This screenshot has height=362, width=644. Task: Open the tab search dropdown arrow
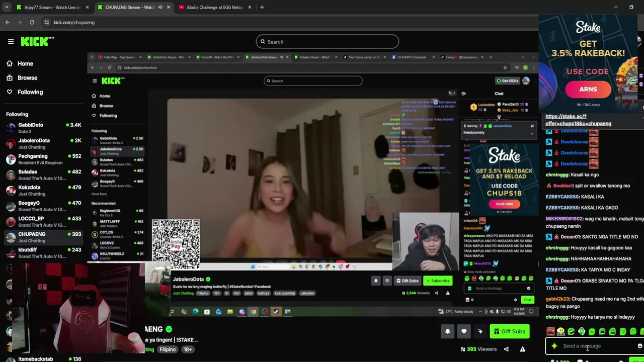click(x=7, y=7)
